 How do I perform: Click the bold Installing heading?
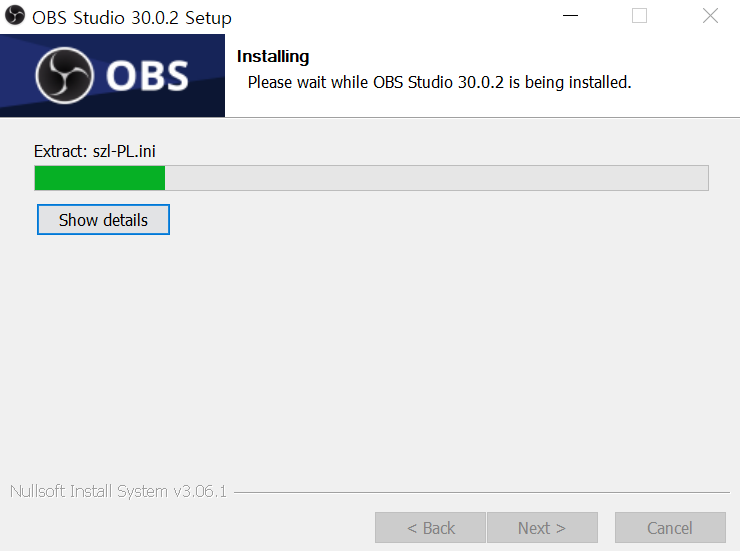click(x=273, y=57)
